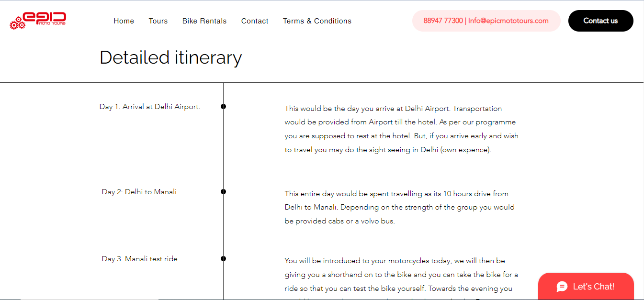Select the Day 2: Delhi to Manali label

click(139, 192)
